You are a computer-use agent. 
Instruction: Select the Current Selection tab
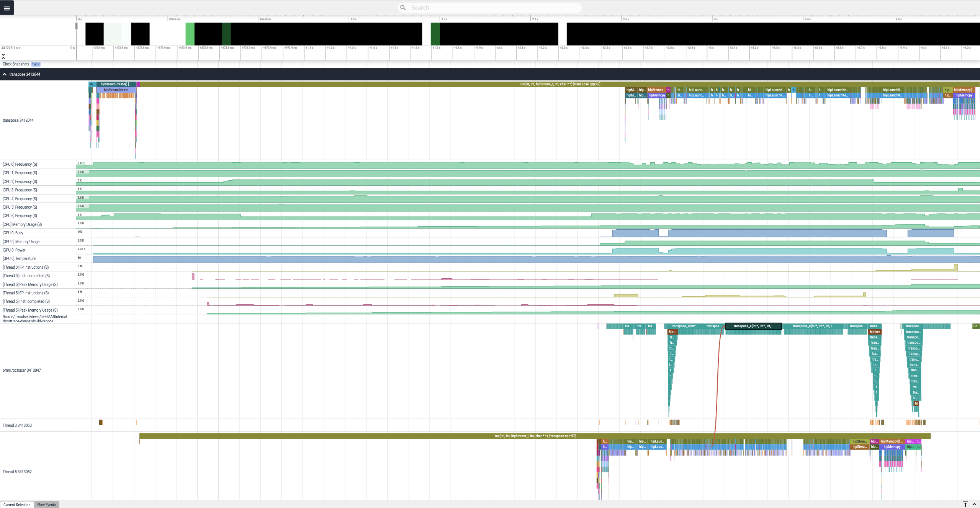[x=17, y=505]
